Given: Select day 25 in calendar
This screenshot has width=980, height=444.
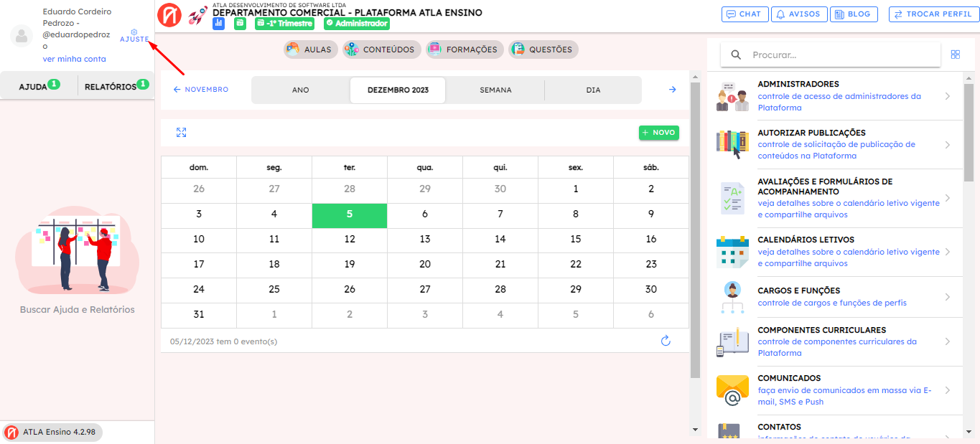Looking at the screenshot, I should [274, 289].
